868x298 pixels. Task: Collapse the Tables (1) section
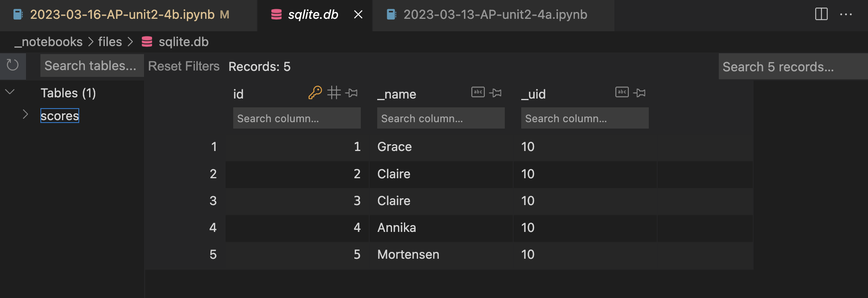point(10,92)
